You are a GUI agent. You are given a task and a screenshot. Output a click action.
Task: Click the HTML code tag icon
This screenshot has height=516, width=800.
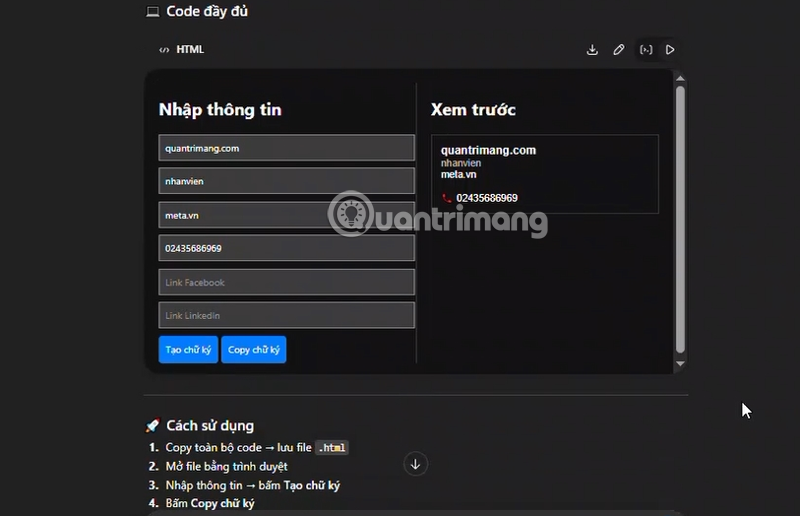[164, 50]
